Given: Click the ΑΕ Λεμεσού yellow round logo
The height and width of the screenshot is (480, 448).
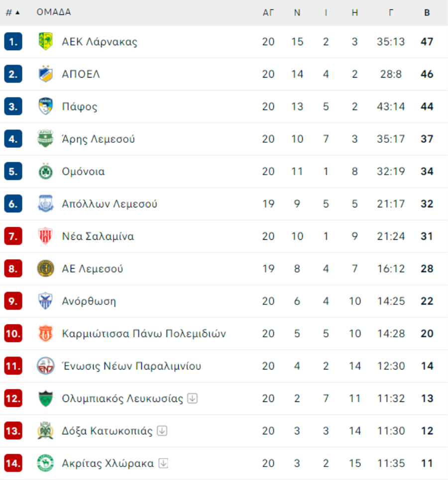Looking at the screenshot, I should [x=45, y=269].
